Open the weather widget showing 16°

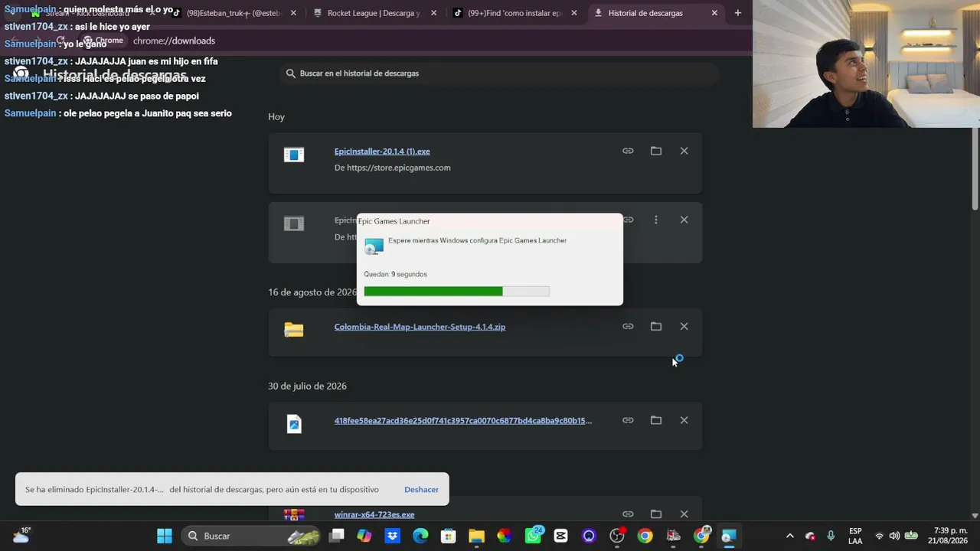click(21, 535)
